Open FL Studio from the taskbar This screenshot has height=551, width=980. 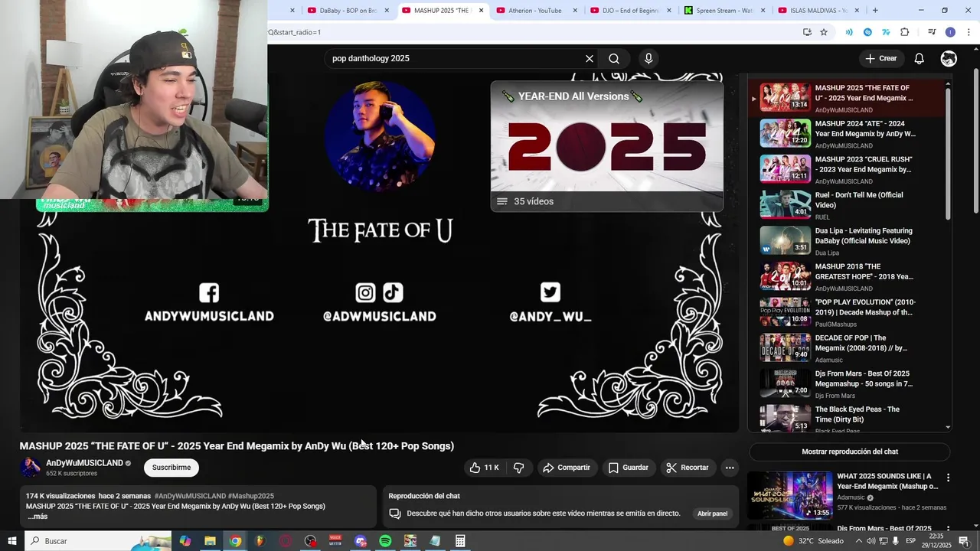click(260, 541)
